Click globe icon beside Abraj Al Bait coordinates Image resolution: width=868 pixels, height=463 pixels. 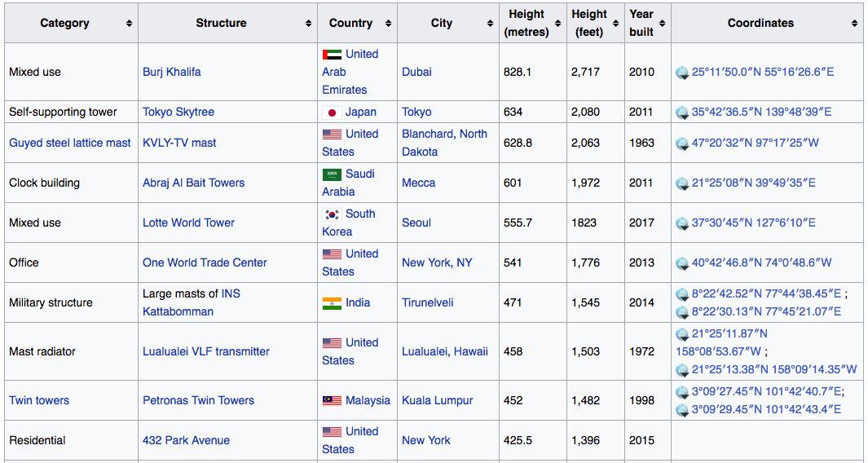[x=682, y=183]
